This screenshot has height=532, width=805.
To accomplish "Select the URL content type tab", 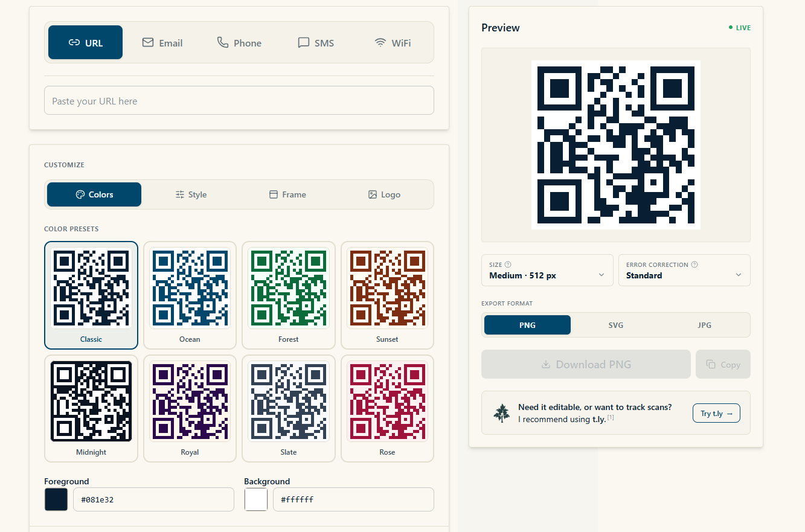I will click(x=85, y=42).
